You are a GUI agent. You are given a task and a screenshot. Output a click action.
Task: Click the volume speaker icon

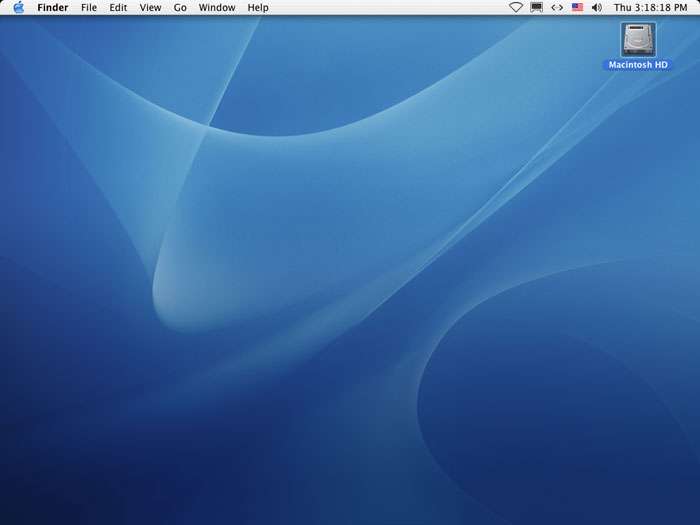597,7
